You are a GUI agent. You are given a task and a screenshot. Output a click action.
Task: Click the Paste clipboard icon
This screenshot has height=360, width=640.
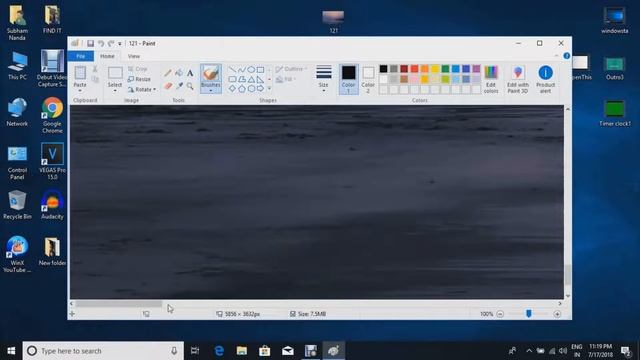[80, 73]
